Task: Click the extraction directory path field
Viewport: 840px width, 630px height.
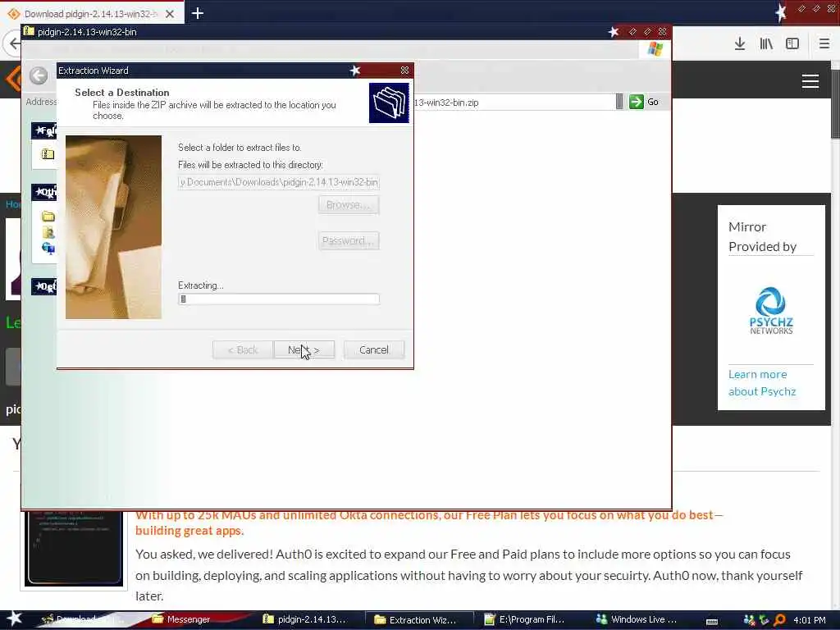Action: [x=279, y=182]
